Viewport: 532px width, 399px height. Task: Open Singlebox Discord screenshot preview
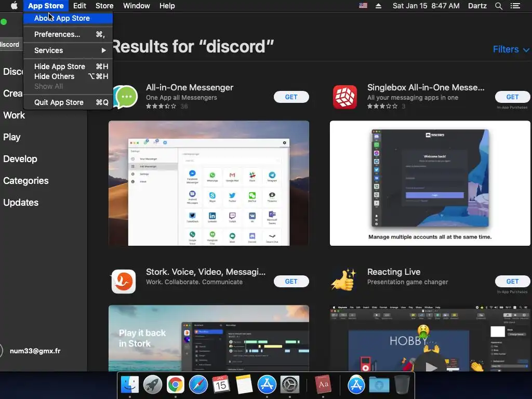click(x=430, y=183)
